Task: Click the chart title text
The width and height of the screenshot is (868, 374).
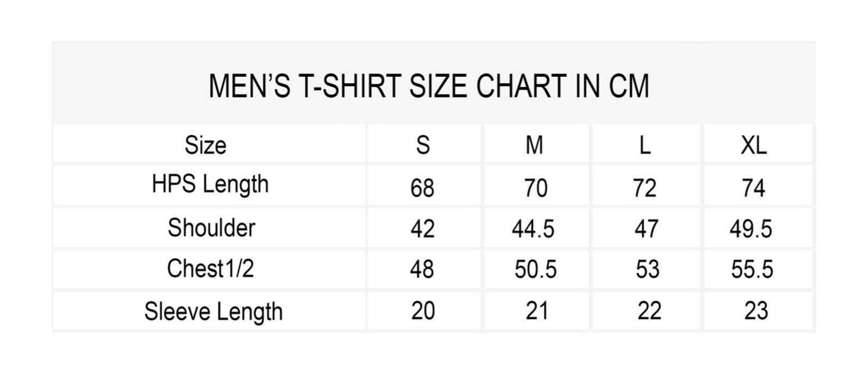Action: (429, 87)
